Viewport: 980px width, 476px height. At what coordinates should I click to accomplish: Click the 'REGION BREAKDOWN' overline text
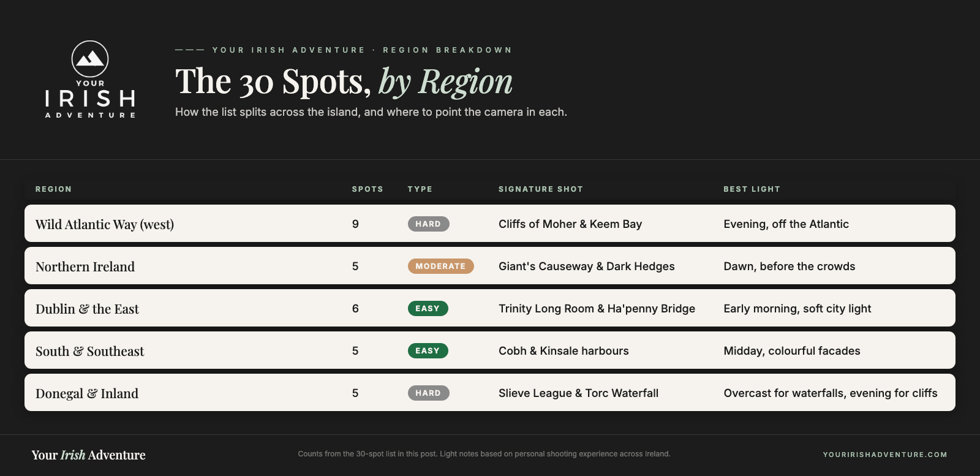(x=448, y=50)
